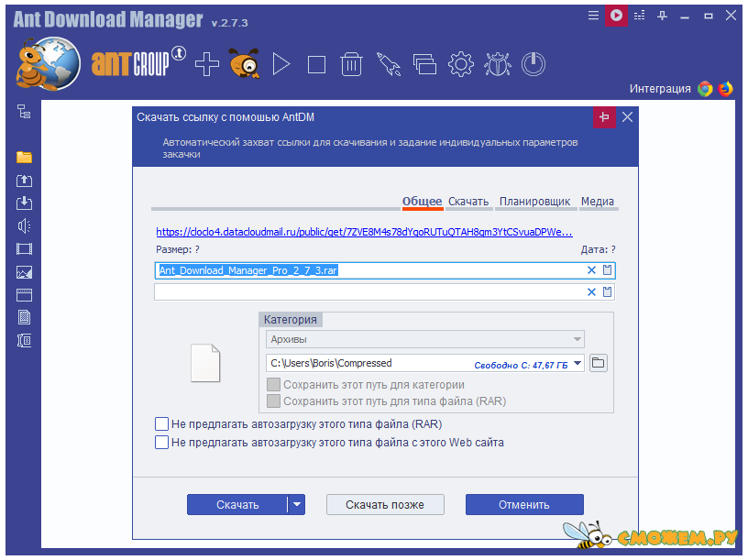Close the AntDM download link dialog

[627, 117]
